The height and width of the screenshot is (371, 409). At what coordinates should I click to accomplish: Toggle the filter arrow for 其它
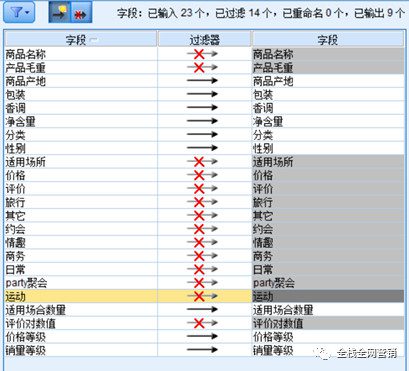[202, 215]
